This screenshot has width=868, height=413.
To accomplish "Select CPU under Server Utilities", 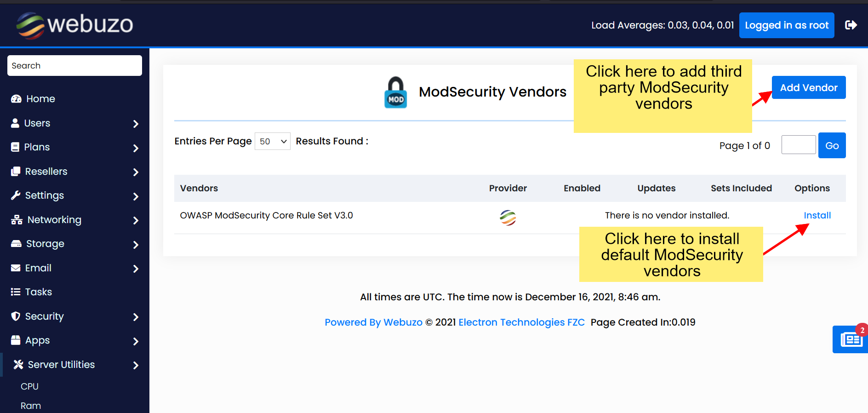I will point(29,386).
